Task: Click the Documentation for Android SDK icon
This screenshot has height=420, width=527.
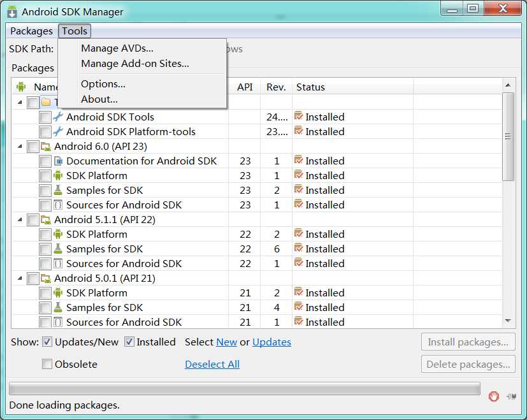Action: click(x=58, y=161)
